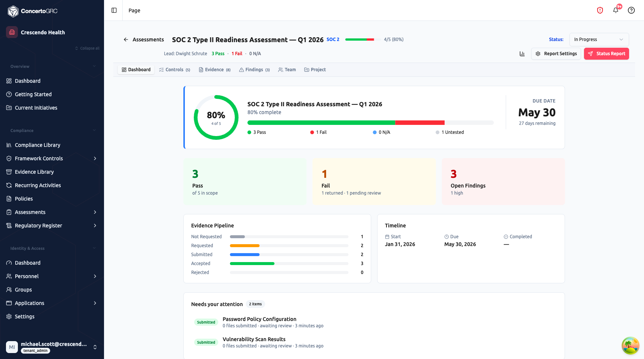644x359 pixels.
Task: Open Report Settings
Action: click(556, 54)
